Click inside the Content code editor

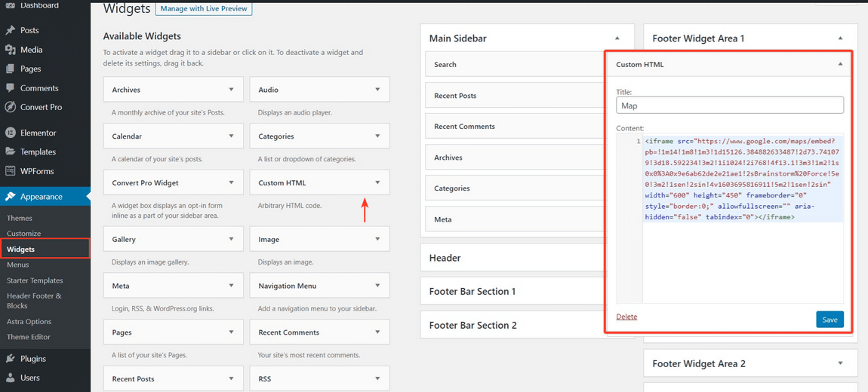coord(743,219)
